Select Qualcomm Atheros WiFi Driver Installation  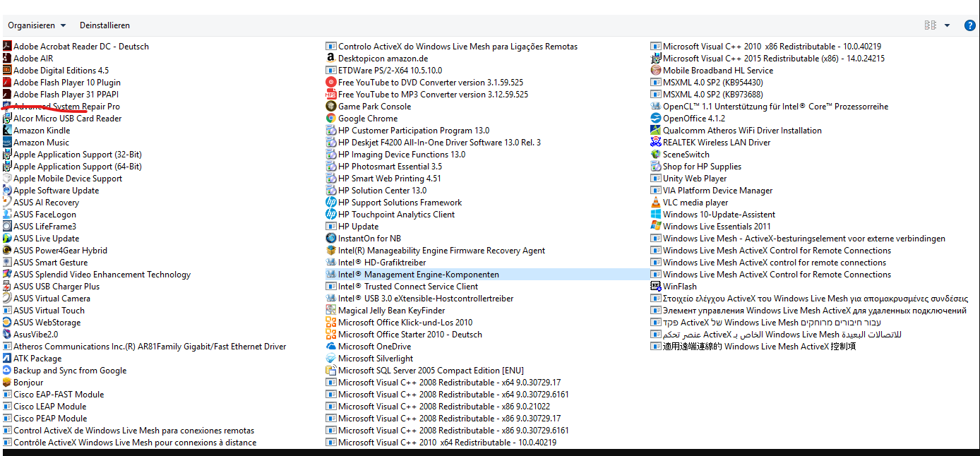736,131
